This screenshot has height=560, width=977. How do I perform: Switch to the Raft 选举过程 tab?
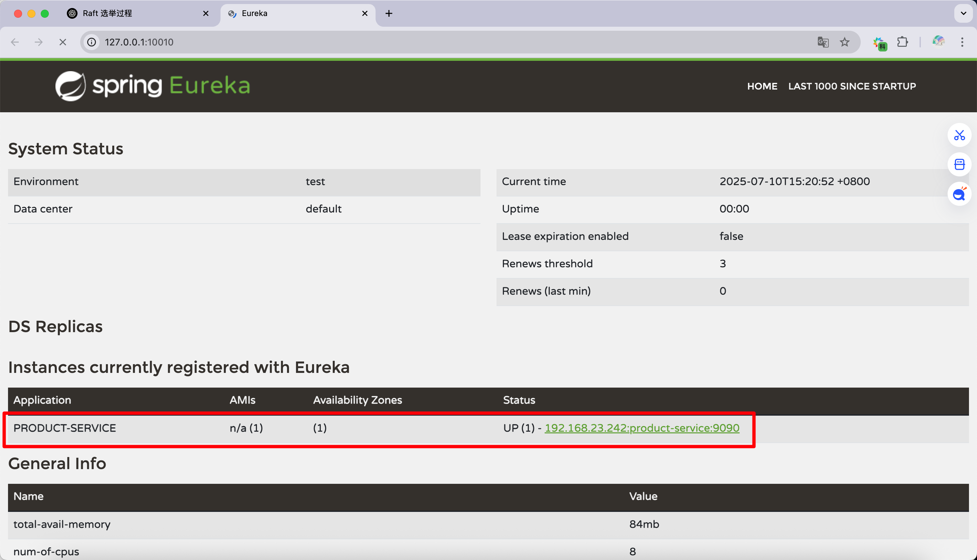coord(138,14)
